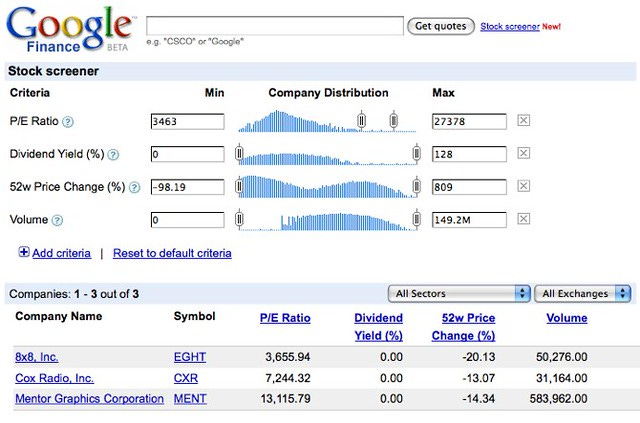Remove the 52w Price Change criterion
The width and height of the screenshot is (640, 423).
(524, 186)
